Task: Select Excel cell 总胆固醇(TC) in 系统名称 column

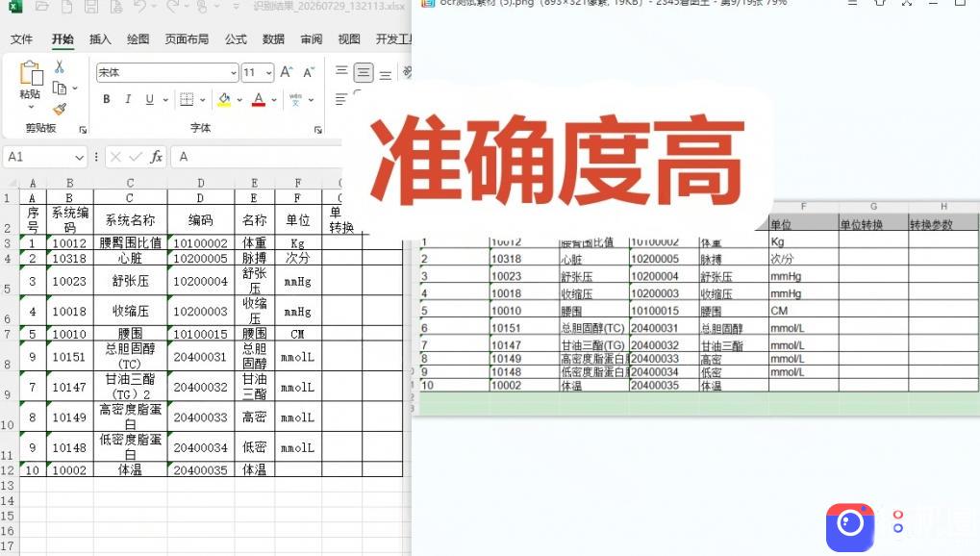Action: click(131, 357)
